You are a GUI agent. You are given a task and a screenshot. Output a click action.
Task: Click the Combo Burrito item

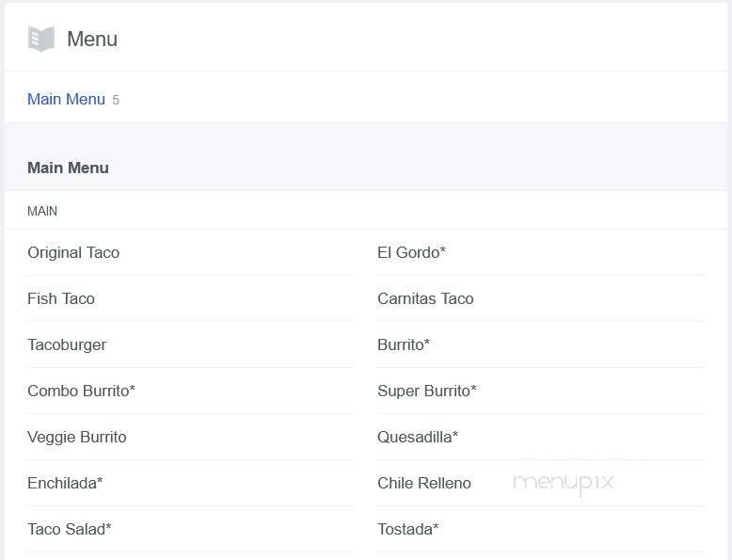[x=81, y=391]
